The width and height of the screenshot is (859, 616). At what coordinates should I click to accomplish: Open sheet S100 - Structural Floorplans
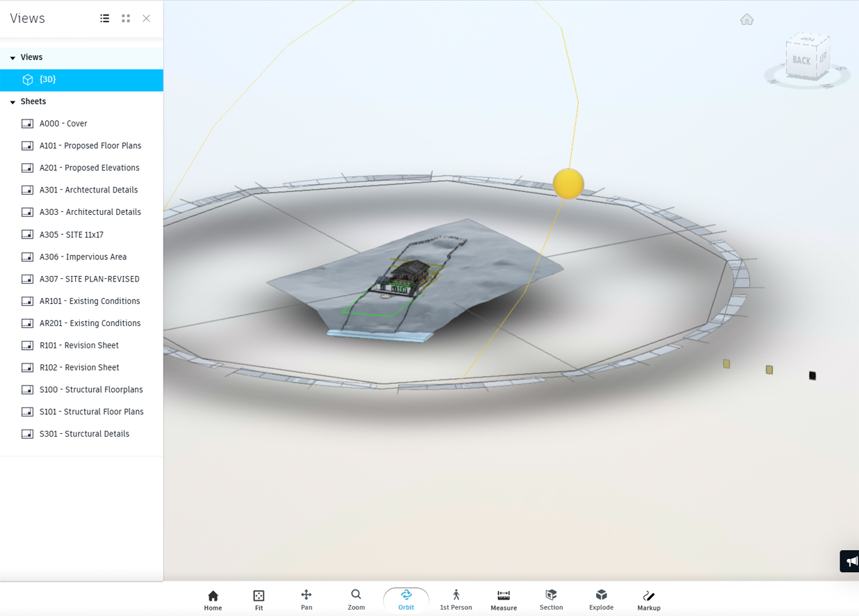tap(91, 390)
